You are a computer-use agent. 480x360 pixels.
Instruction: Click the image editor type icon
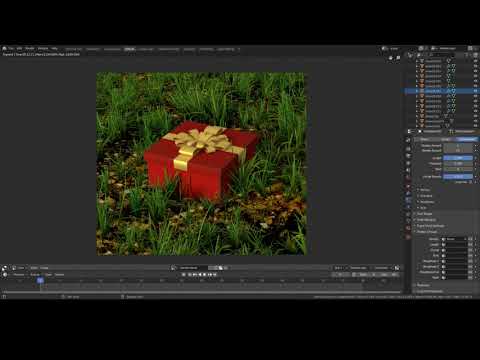(4, 268)
